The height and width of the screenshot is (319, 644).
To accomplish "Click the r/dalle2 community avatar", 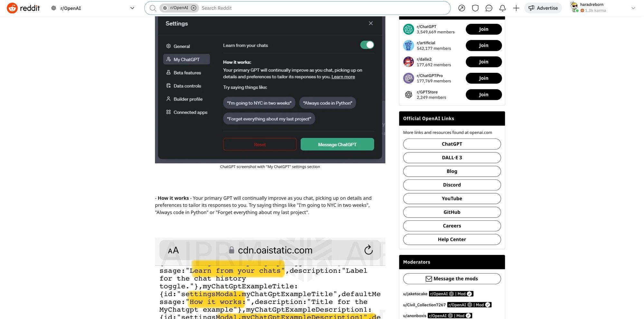I will [x=408, y=62].
